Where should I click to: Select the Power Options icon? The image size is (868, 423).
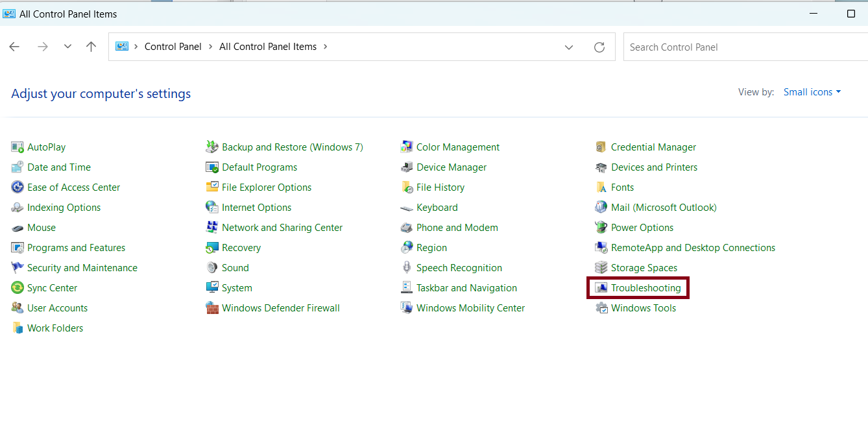pyautogui.click(x=601, y=228)
